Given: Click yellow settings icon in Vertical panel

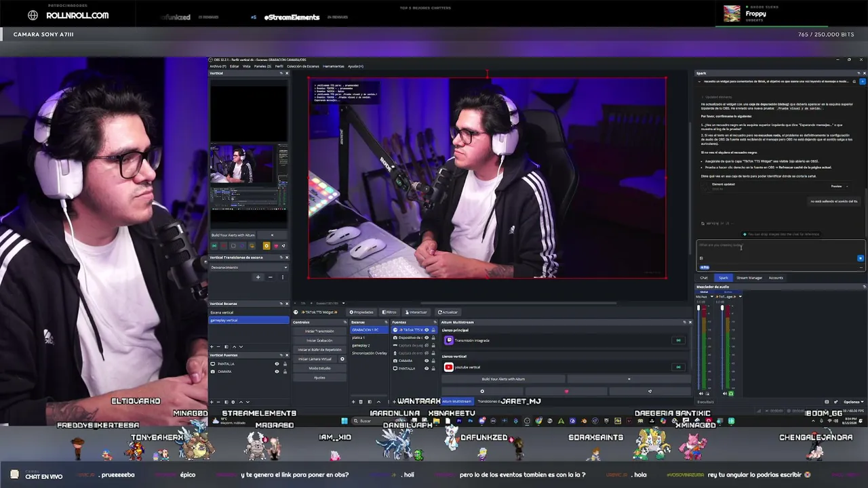Looking at the screenshot, I should pos(266,246).
